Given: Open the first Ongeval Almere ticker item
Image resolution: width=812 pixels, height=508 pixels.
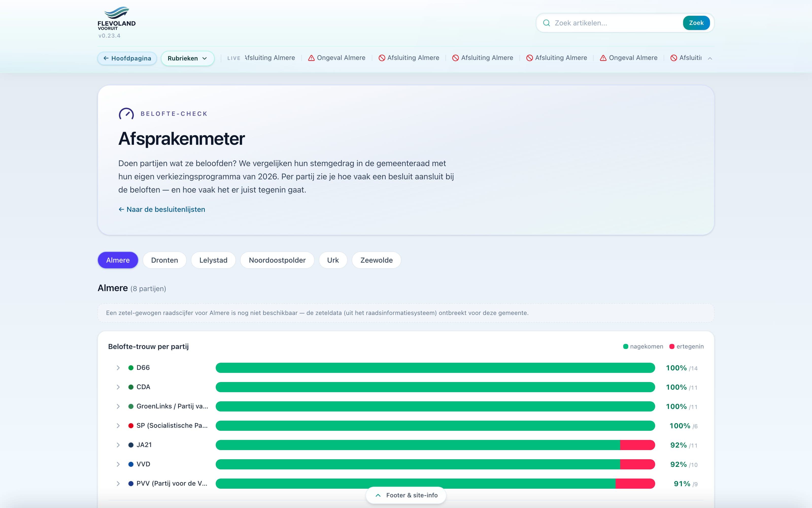Looking at the screenshot, I should point(337,58).
